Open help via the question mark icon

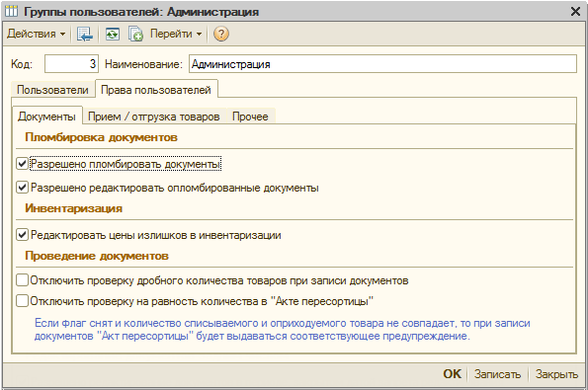click(x=221, y=35)
